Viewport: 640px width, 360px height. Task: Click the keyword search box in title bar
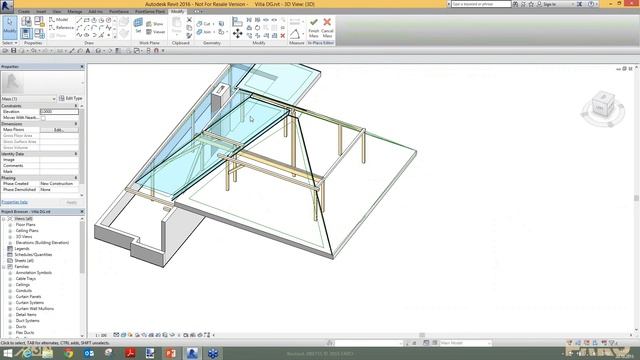481,4
